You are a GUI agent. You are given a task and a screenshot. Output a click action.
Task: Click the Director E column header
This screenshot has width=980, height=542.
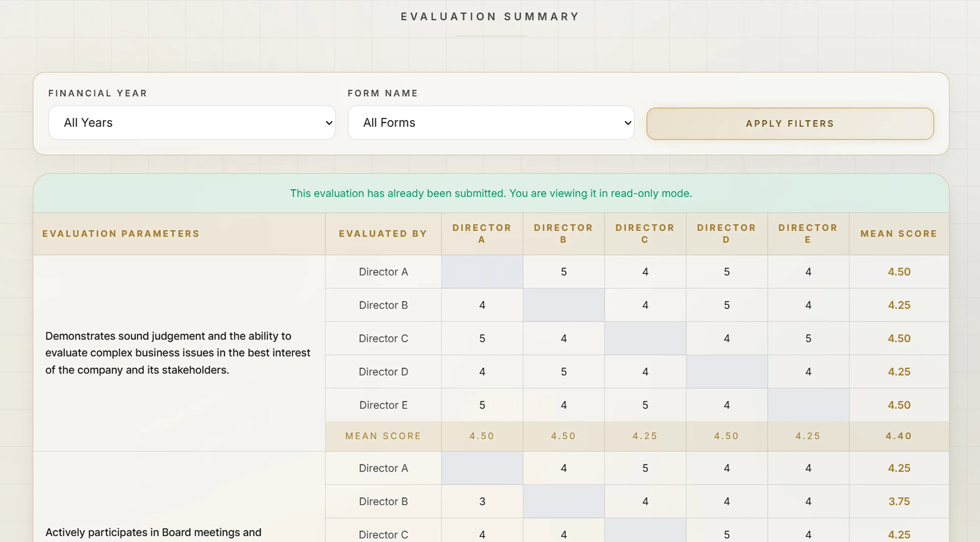(808, 233)
